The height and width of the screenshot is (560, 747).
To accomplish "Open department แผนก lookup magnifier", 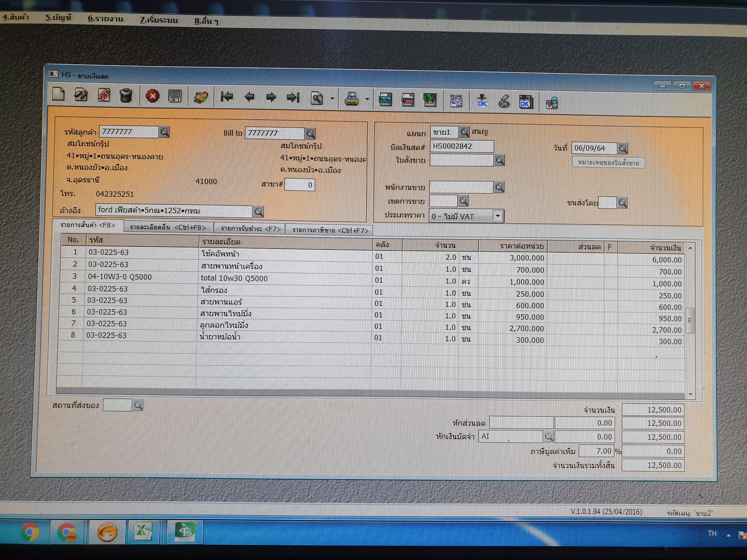I will [465, 132].
